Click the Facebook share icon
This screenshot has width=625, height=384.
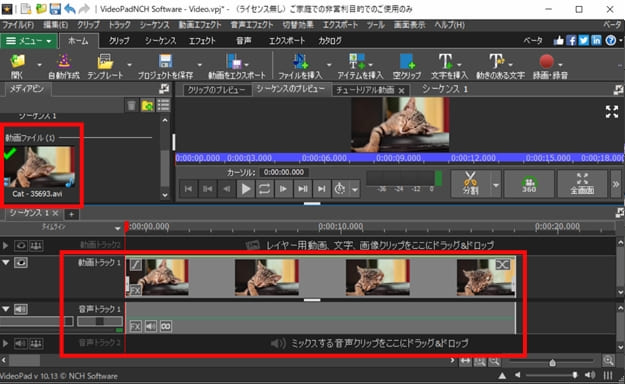[571, 40]
